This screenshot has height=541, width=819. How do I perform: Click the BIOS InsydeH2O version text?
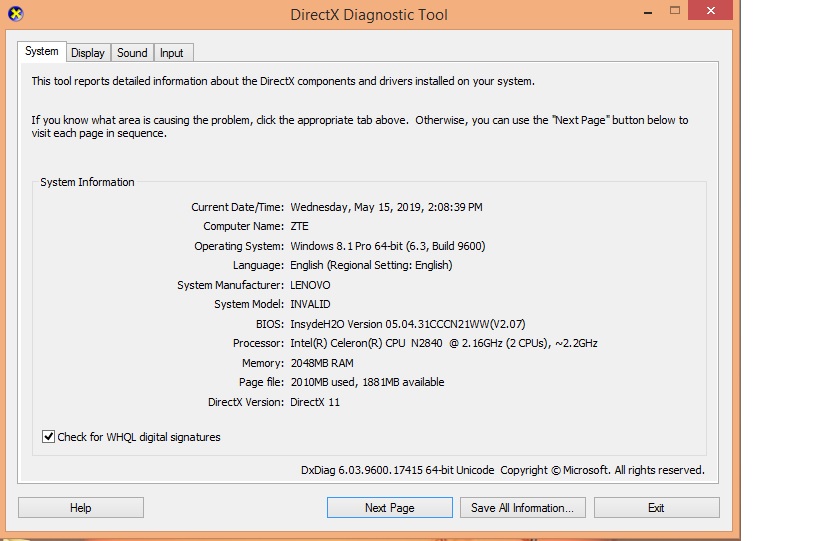407,324
